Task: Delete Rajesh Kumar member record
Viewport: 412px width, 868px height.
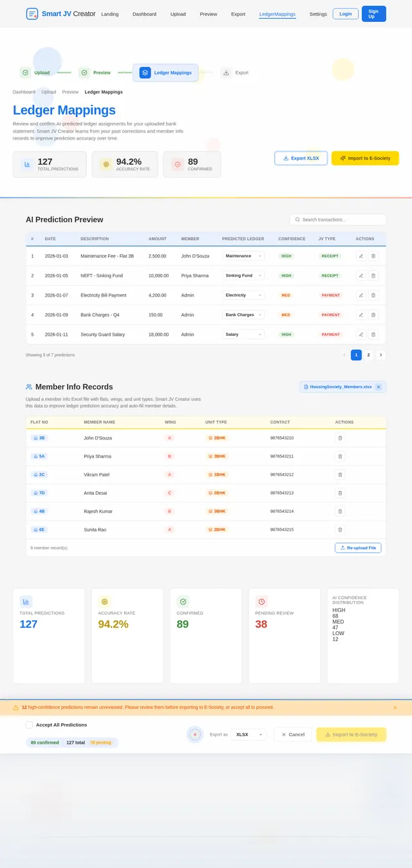Action: [341, 511]
